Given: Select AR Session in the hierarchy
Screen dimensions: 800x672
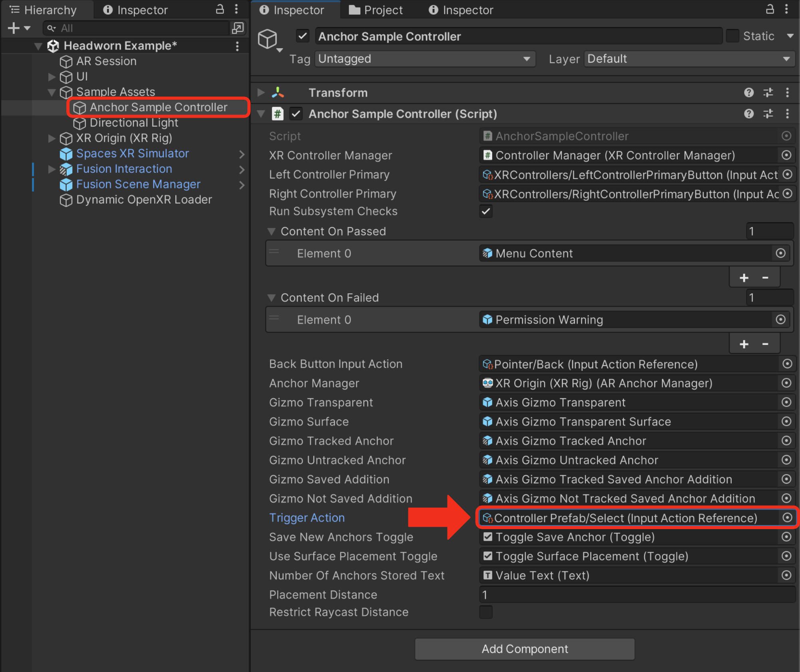Looking at the screenshot, I should tap(106, 61).
